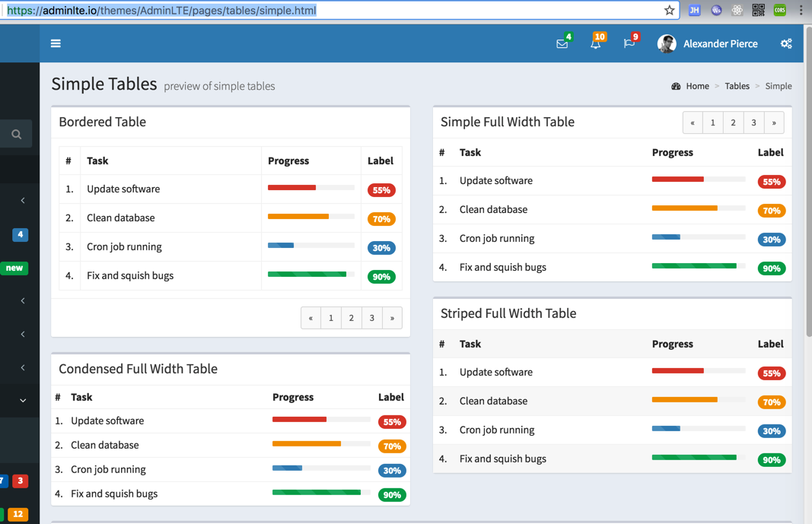The height and width of the screenshot is (524, 812).
Task: Click the 90% label in Condensed Full Width Table
Action: coord(392,494)
